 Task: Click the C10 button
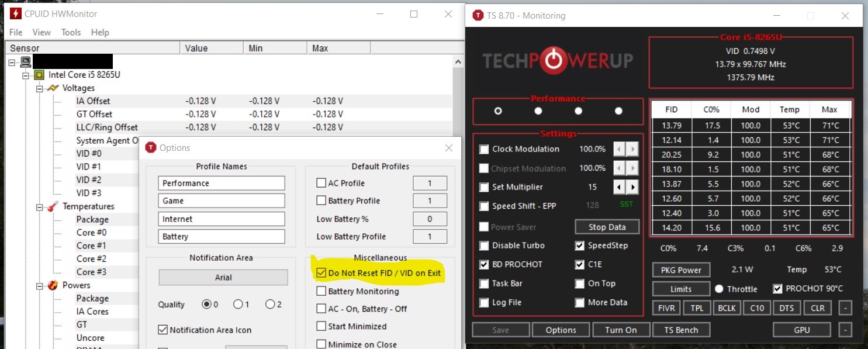tap(757, 308)
